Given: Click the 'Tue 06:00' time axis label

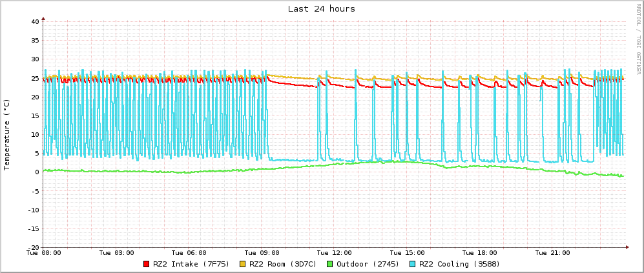Looking at the screenshot, I should pyautogui.click(x=189, y=252).
